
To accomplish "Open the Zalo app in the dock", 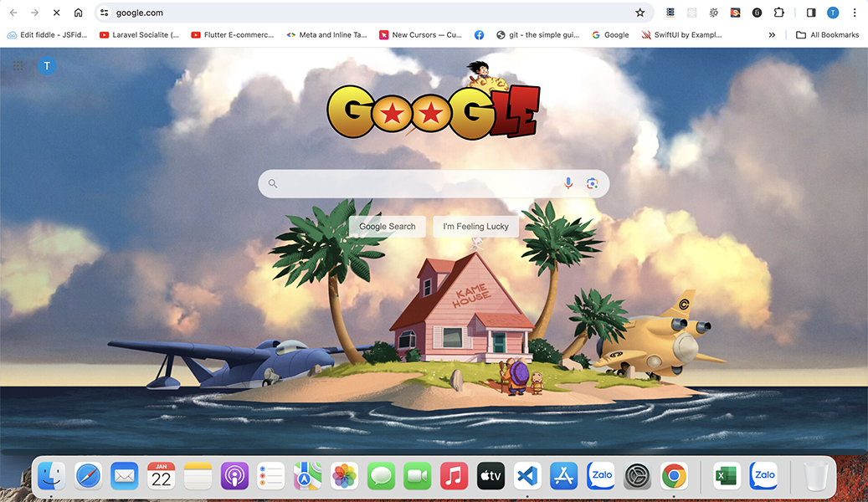I will point(600,475).
